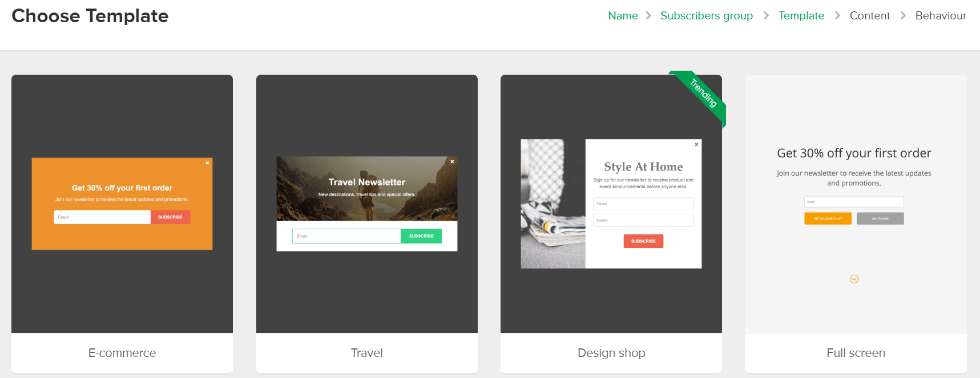Choose the Travel template preview
Image resolution: width=980 pixels, height=378 pixels.
[x=367, y=204]
